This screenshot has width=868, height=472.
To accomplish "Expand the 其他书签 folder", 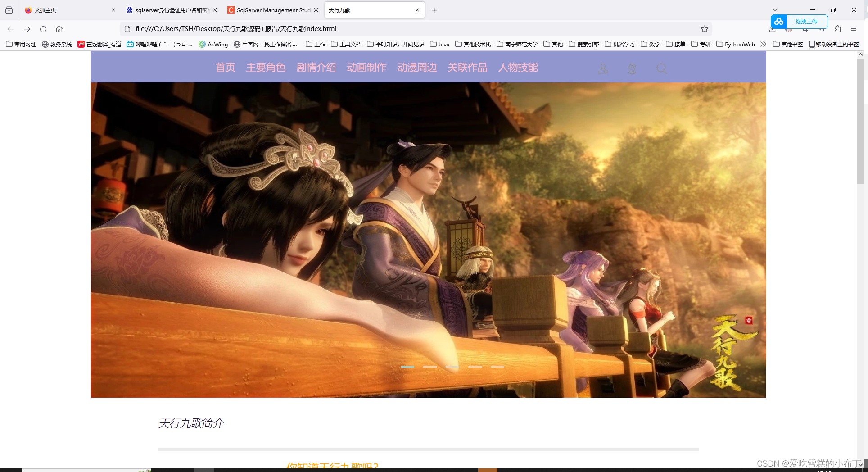I will (x=788, y=44).
